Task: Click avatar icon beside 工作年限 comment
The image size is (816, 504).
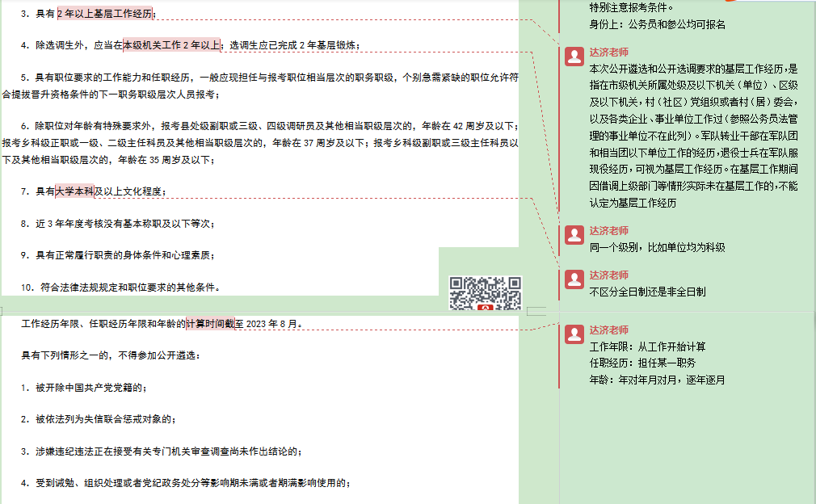Action: pyautogui.click(x=574, y=334)
